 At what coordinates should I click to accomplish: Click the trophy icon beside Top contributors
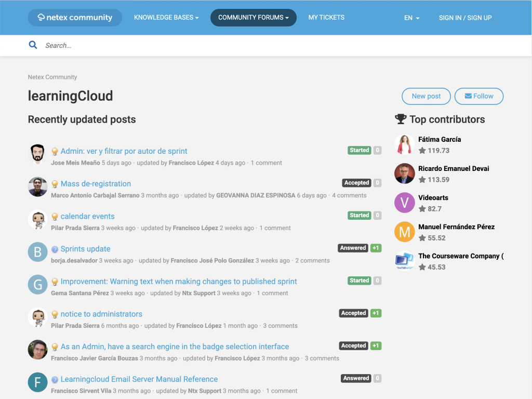tap(401, 119)
